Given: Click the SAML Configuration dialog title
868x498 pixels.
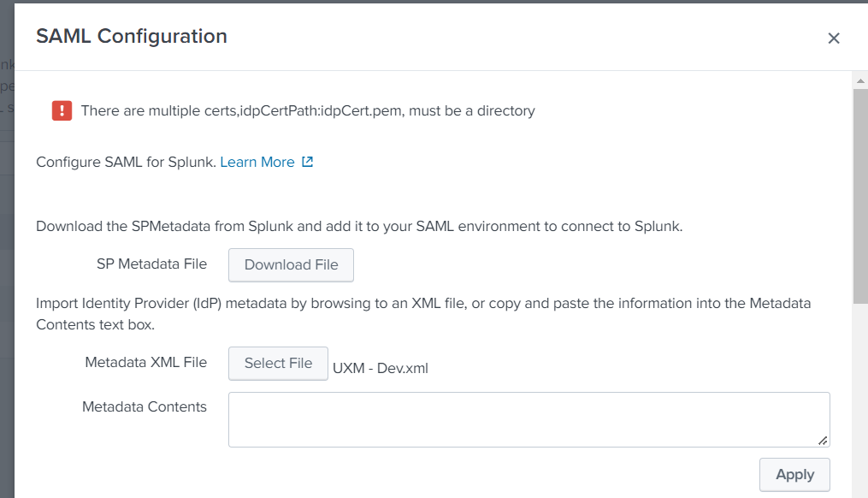Looking at the screenshot, I should click(x=131, y=36).
